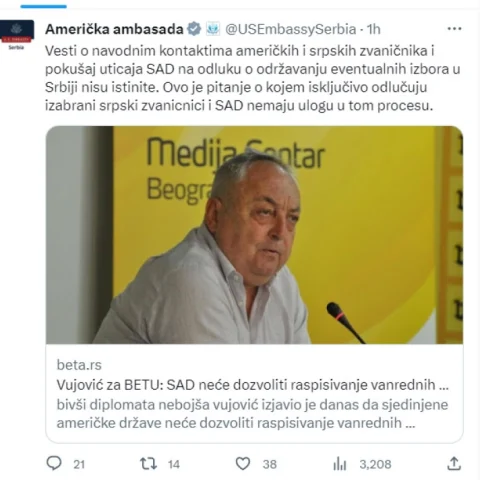Image resolution: width=480 pixels, height=480 pixels.
Task: Click the 21 replies count
Action: coord(79,464)
